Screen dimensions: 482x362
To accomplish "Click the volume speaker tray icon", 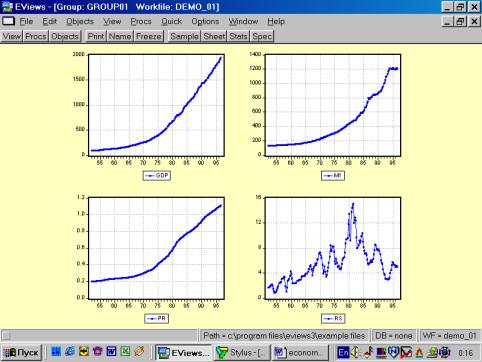I will 355,352.
